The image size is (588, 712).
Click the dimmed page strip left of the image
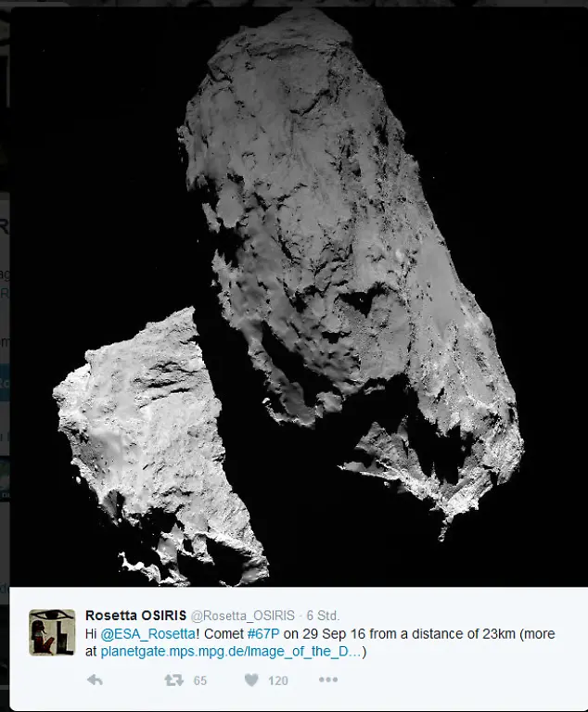pyautogui.click(x=5, y=371)
